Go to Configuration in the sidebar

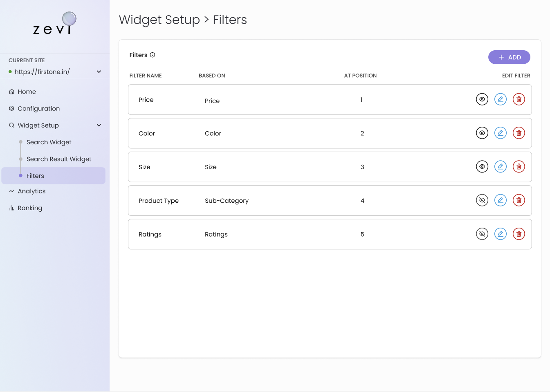38,109
